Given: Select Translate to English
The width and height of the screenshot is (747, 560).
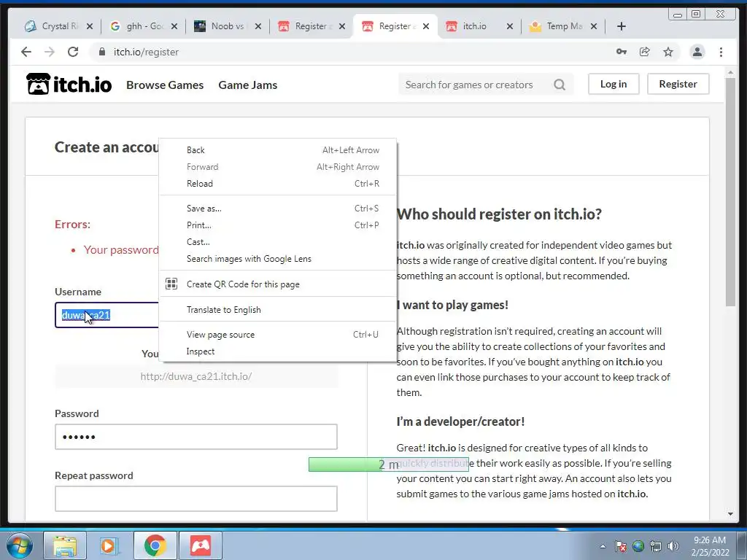Looking at the screenshot, I should (278, 309).
